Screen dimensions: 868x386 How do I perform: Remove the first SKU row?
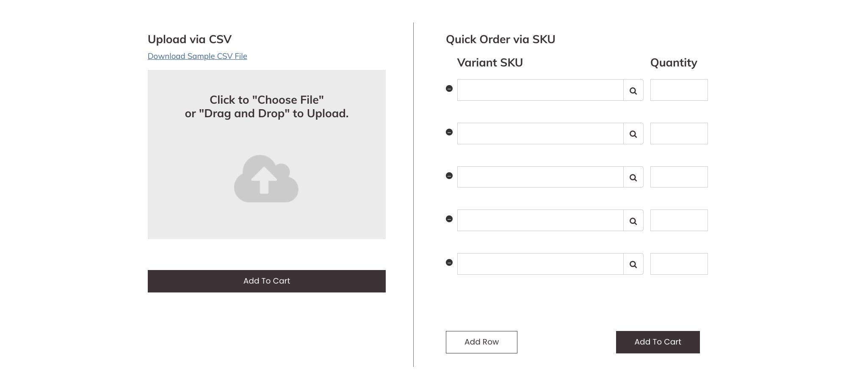(449, 88)
